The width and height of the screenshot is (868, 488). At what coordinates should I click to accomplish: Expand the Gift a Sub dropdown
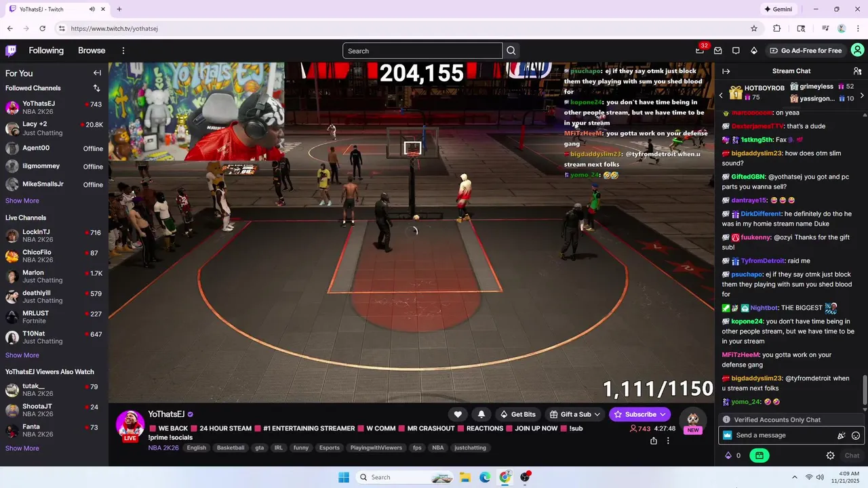(575, 414)
